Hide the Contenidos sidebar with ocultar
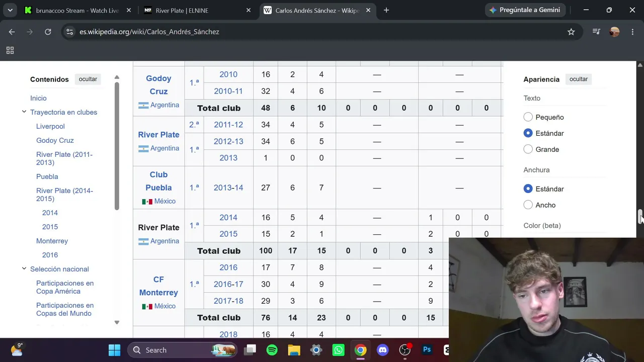Screen dimensions: 644x362 tap(88, 79)
